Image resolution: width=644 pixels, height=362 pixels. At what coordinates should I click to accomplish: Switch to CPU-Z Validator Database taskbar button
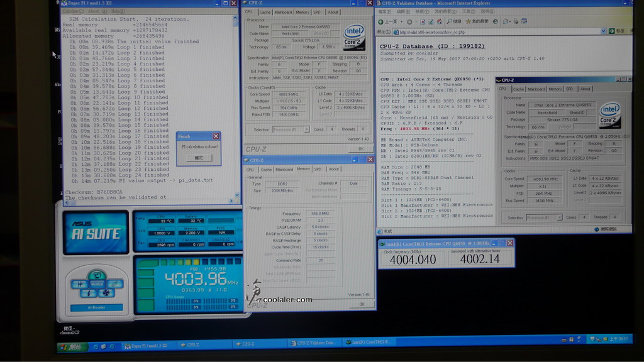314,343
